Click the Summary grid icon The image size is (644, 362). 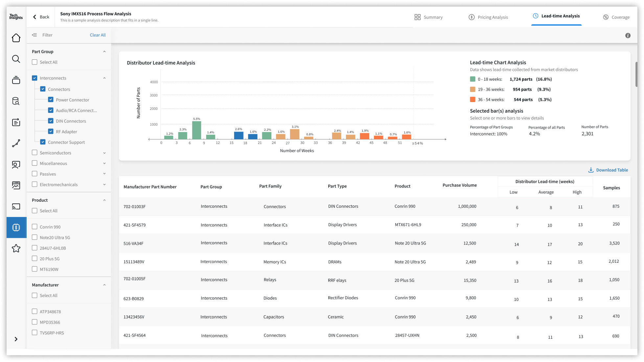(x=418, y=17)
